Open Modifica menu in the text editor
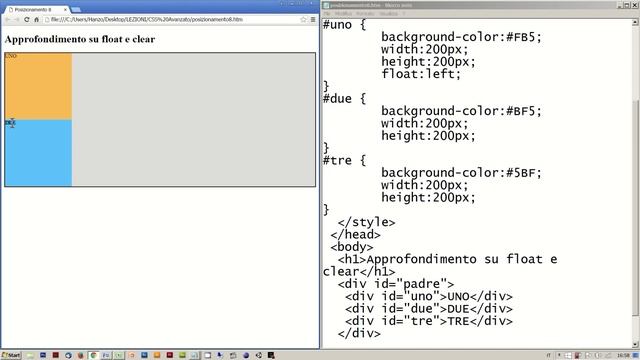 [x=343, y=13]
